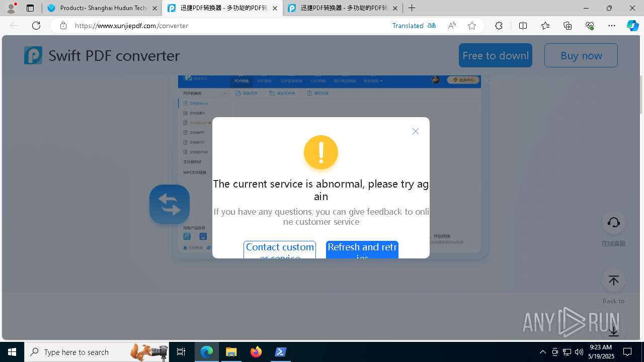Open online customer service headset icon
The height and width of the screenshot is (362, 644).
614,223
